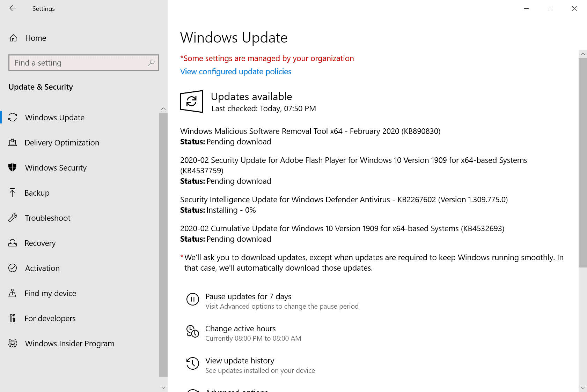
Task: Open View configured update policies
Action: 236,71
